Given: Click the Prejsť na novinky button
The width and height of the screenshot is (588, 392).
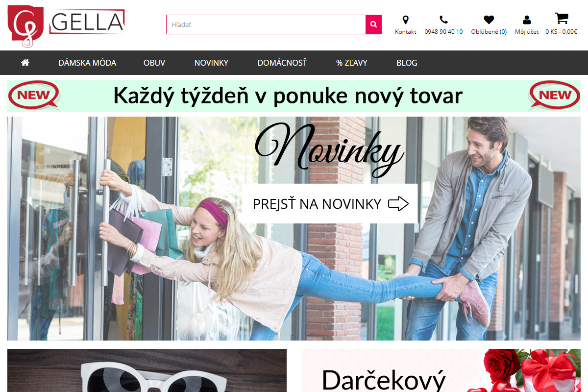Looking at the screenshot, I should [x=330, y=203].
